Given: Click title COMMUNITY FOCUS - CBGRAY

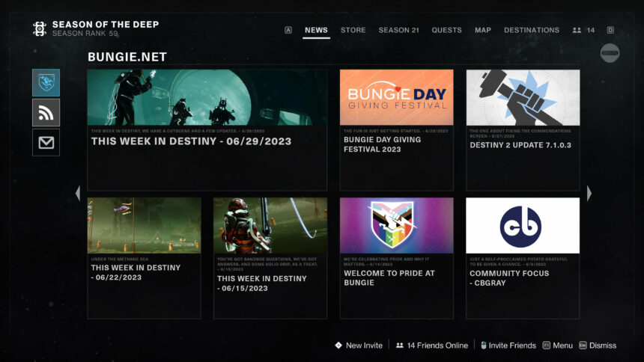Looking at the screenshot, I should click(509, 278).
